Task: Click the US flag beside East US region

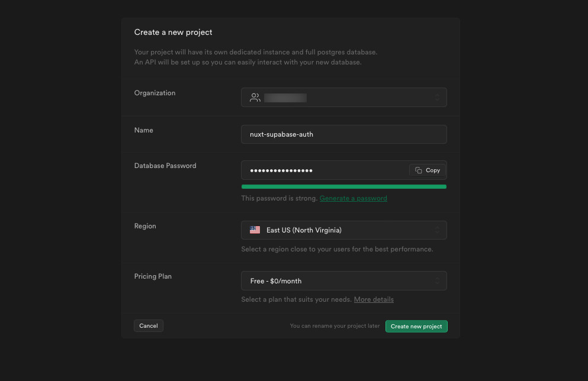Action: [255, 230]
